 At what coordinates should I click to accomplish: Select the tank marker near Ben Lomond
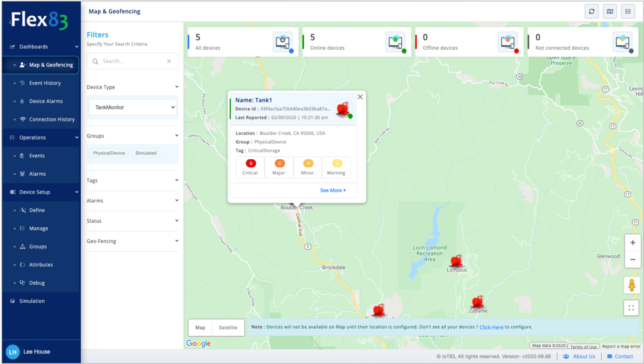click(379, 310)
